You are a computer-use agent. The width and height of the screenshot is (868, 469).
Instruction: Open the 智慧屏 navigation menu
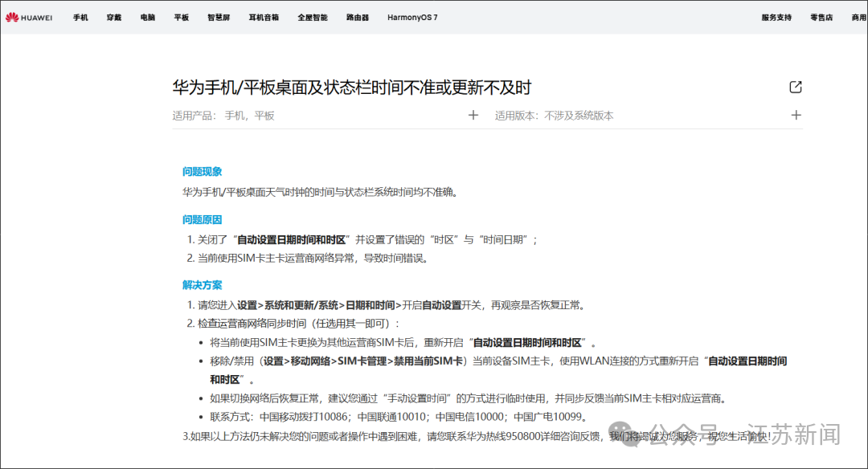(219, 17)
